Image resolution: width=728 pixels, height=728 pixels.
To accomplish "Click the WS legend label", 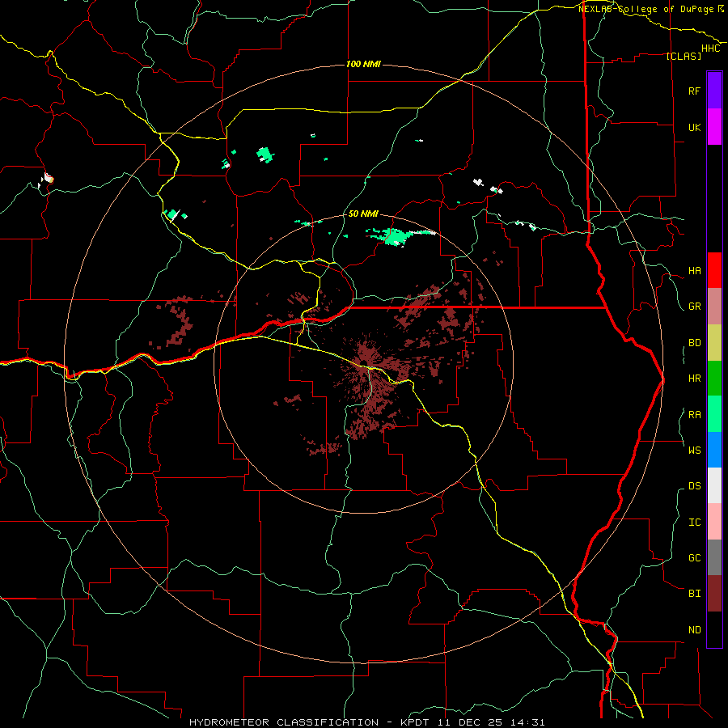I will [694, 450].
